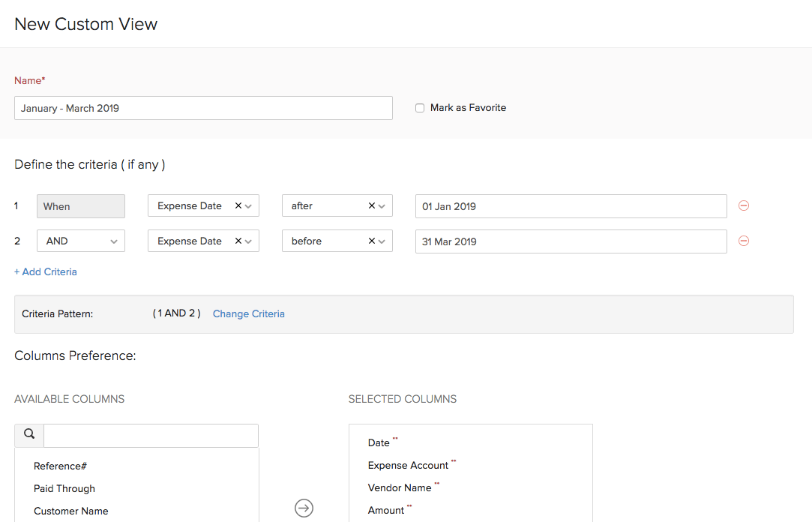Click the search magnifier in Available Columns
This screenshot has height=522, width=812.
tap(28, 435)
